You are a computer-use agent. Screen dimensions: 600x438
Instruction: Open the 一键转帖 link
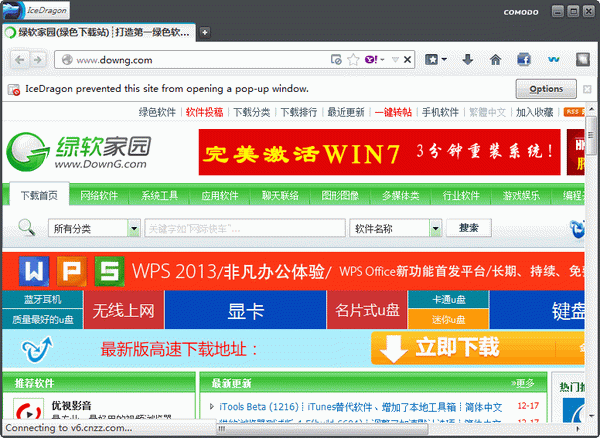(x=393, y=112)
